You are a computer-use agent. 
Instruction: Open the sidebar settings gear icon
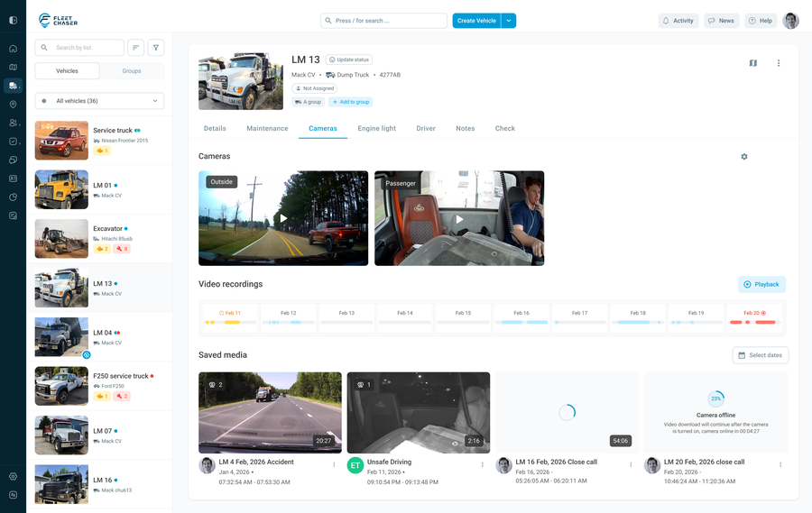(13, 476)
